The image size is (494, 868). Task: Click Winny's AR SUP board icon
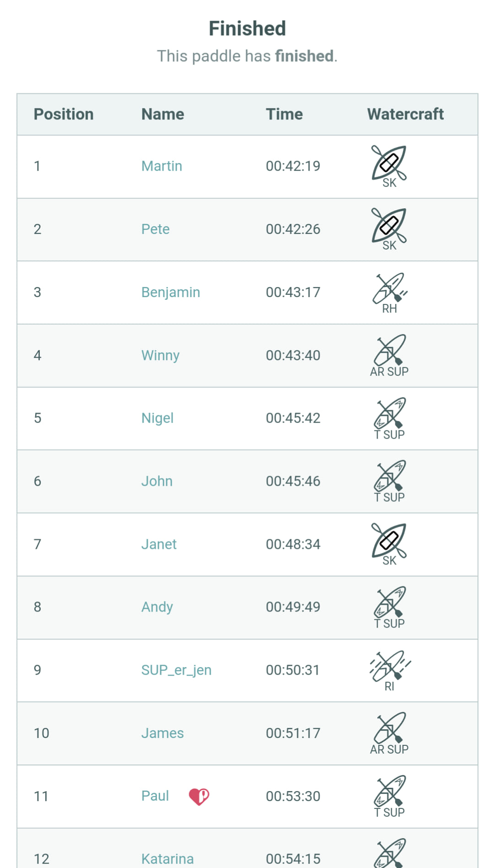[389, 356]
